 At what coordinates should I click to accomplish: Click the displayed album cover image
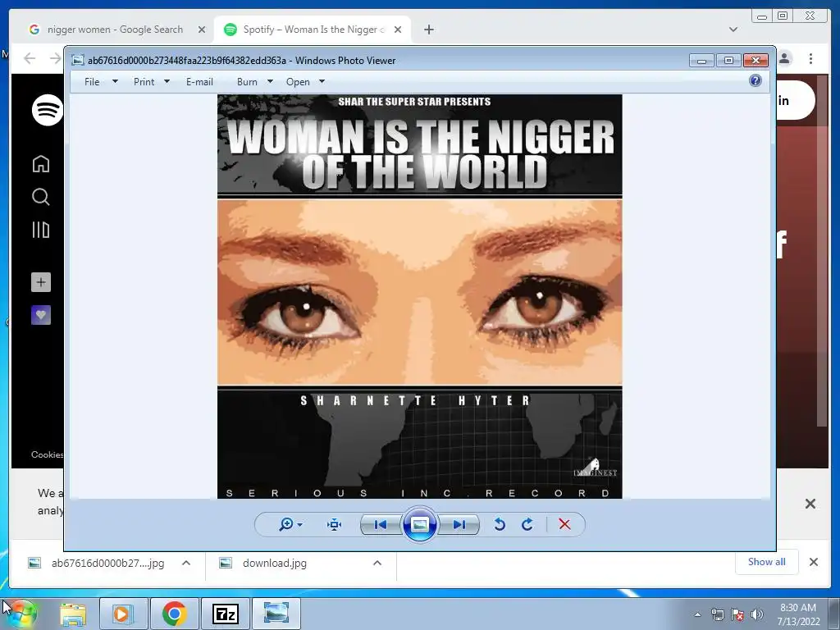[419, 296]
